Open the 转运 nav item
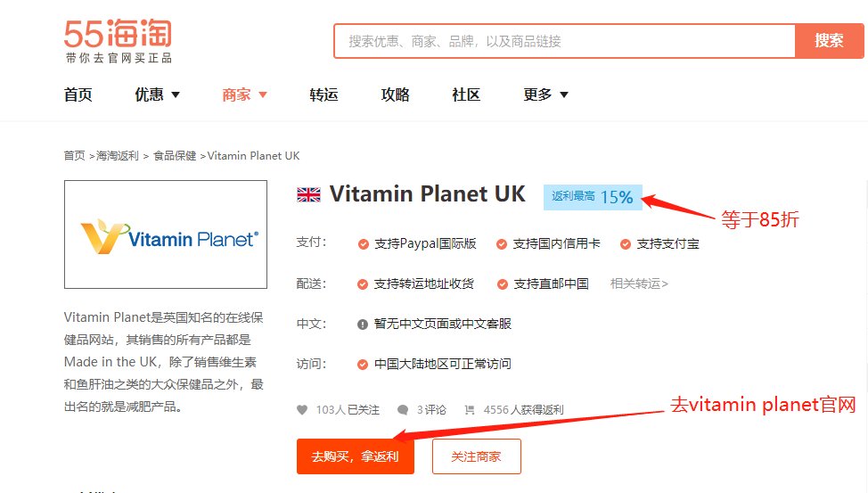This screenshot has height=493, width=868. pos(323,94)
